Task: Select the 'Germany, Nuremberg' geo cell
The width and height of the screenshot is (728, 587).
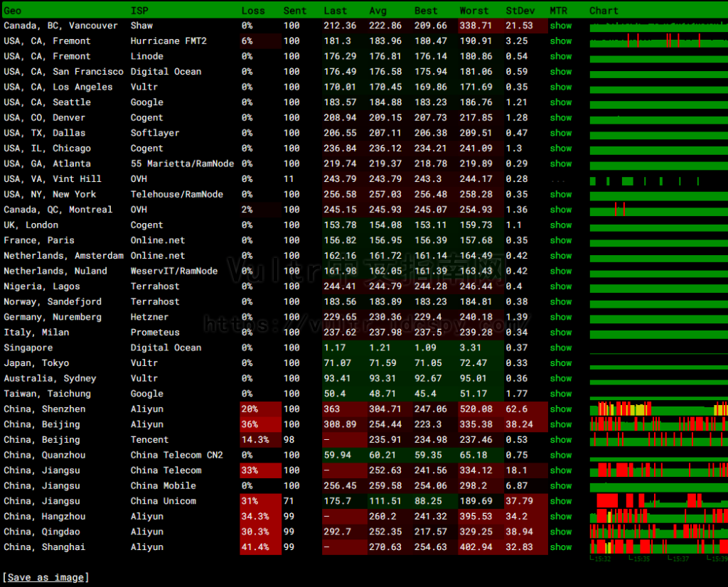Action: 53,317
